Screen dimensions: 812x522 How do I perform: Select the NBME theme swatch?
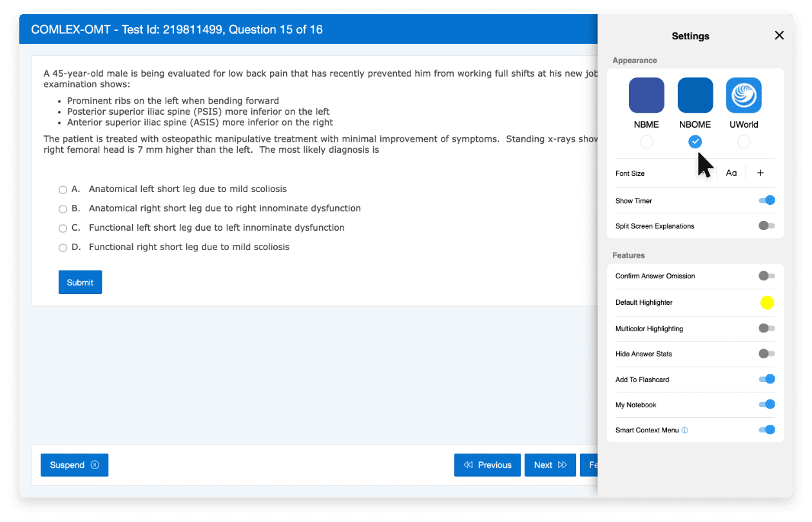tap(646, 95)
